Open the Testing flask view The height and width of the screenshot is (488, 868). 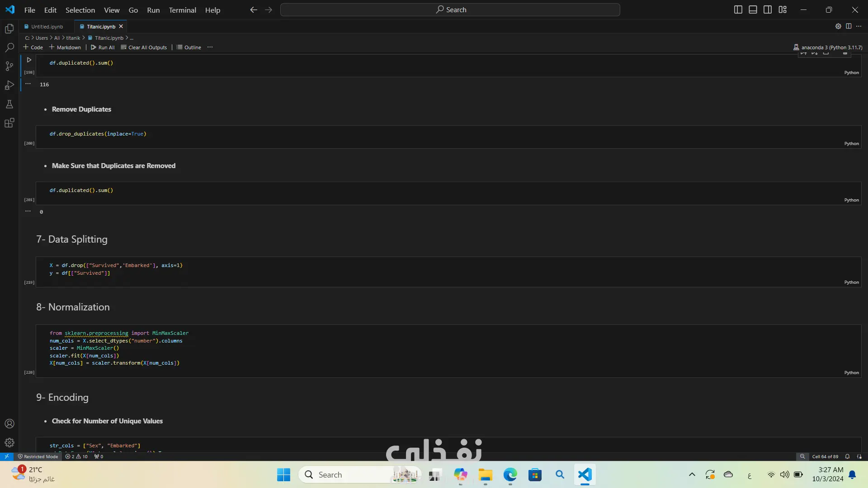[9, 104]
